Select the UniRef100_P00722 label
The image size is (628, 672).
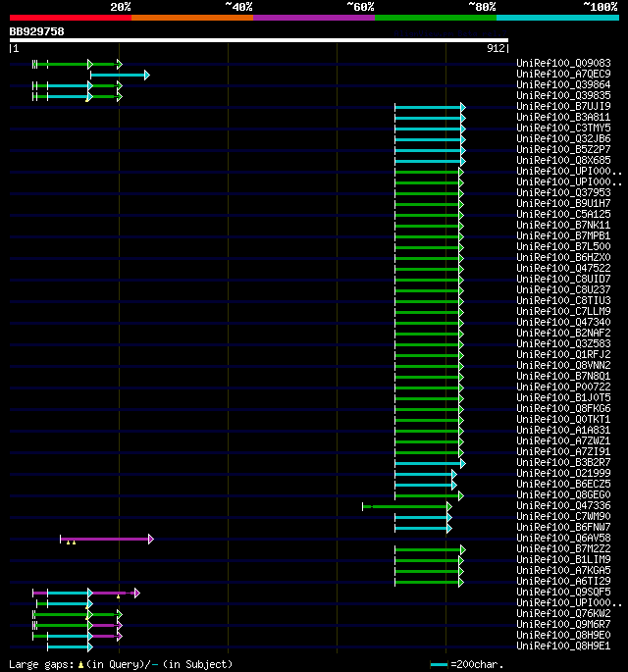pos(563,387)
